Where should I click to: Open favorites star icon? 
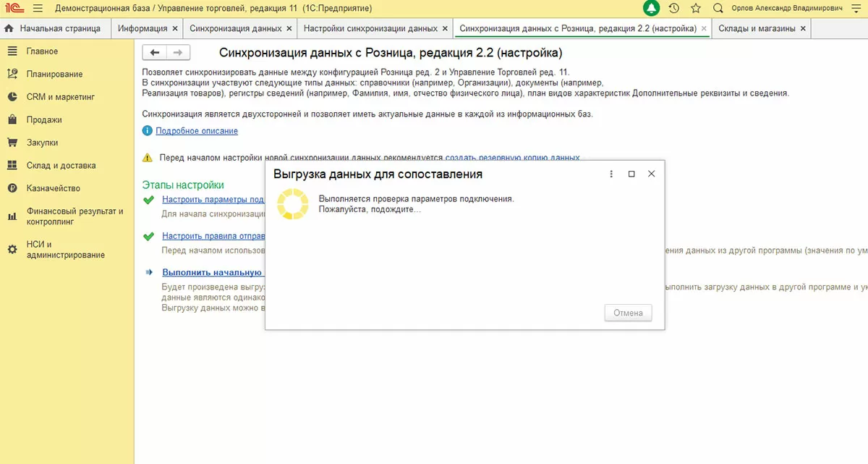tap(696, 8)
